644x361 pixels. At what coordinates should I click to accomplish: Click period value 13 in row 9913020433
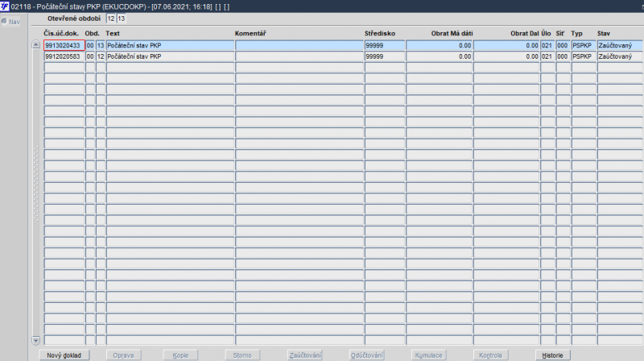(x=101, y=45)
